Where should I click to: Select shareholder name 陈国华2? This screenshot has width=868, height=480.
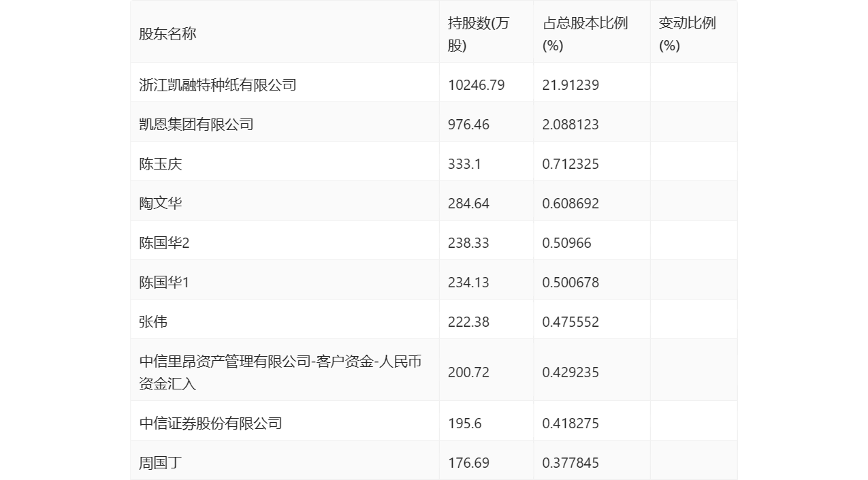click(164, 243)
